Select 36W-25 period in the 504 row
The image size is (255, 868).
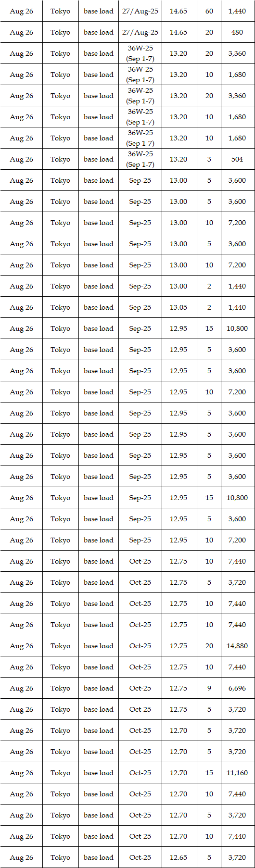coord(140,159)
